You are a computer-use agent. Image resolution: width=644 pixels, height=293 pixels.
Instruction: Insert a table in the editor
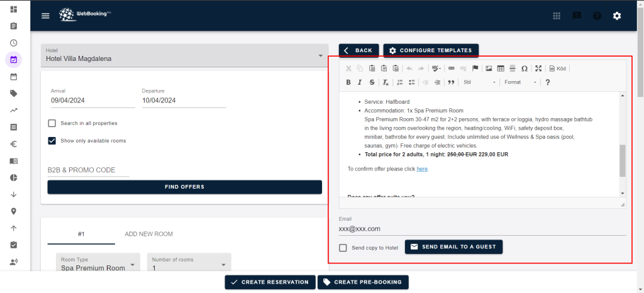[x=501, y=69]
